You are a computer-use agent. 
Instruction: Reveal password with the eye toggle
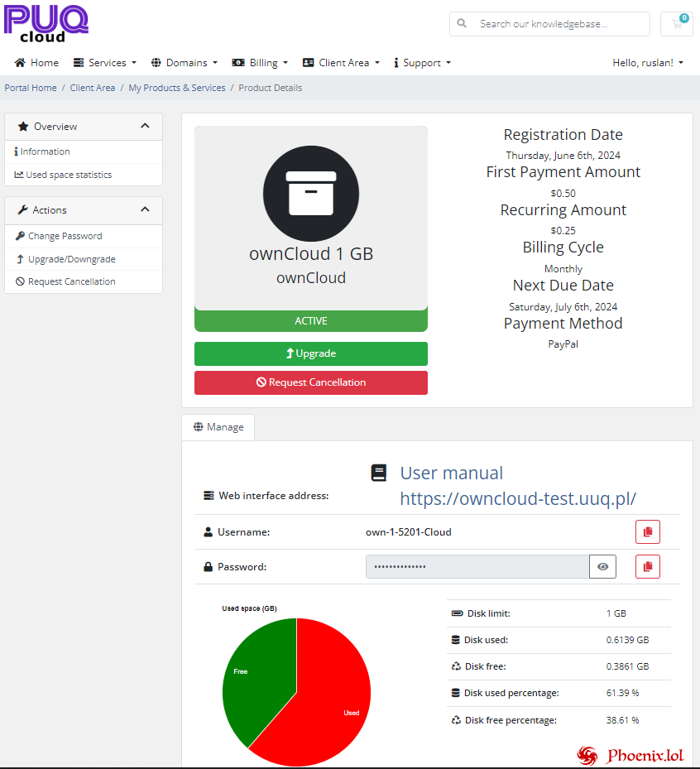602,567
